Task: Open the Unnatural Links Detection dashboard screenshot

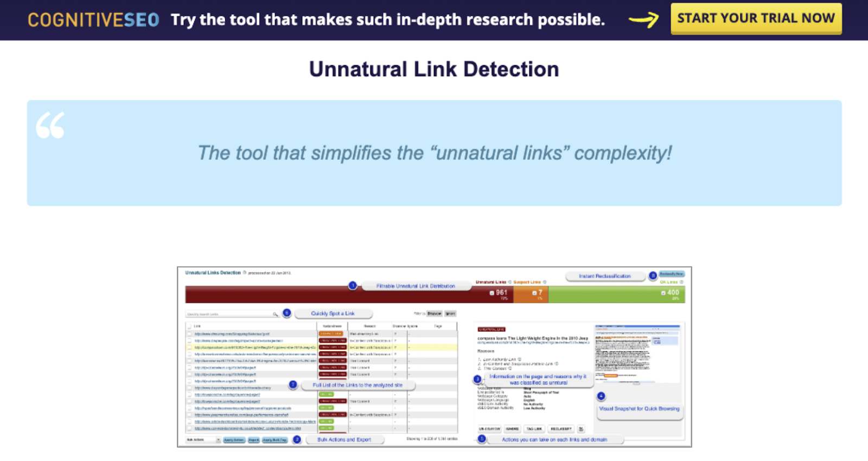Action: [435, 357]
